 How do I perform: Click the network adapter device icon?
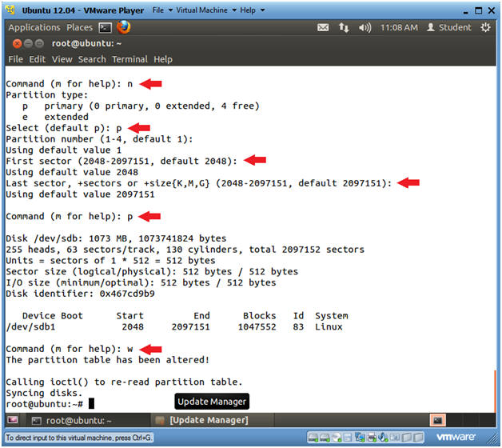click(360, 437)
